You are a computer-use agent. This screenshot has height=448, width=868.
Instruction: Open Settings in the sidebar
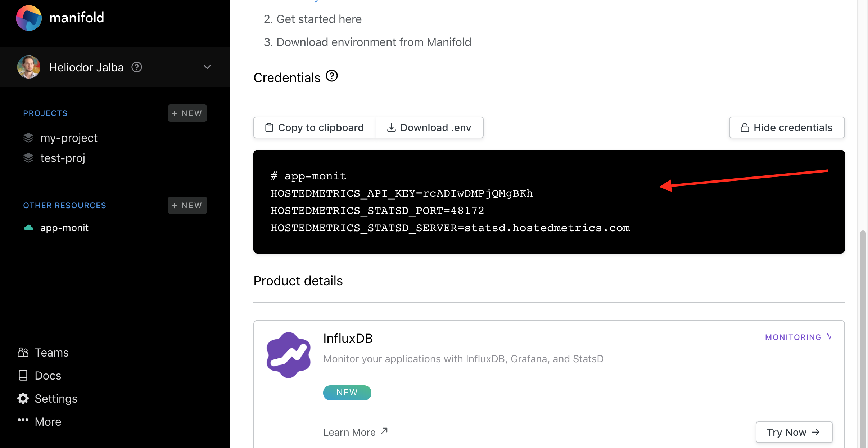click(x=56, y=399)
